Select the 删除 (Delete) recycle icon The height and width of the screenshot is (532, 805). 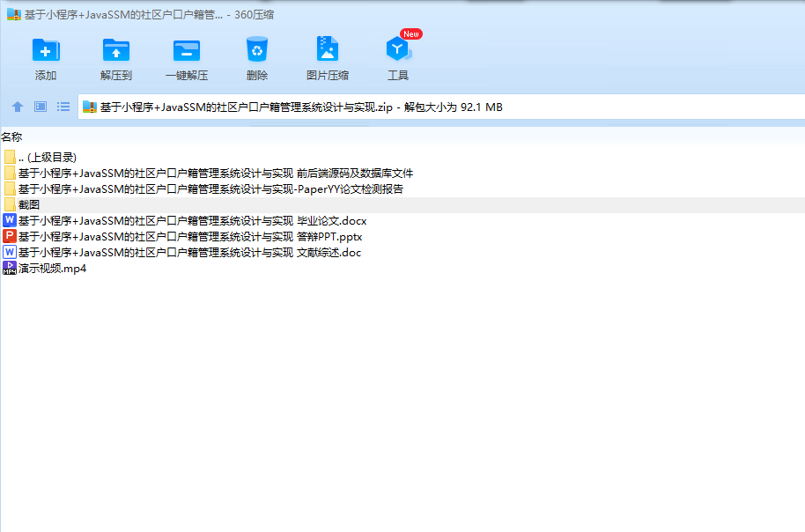click(x=256, y=49)
